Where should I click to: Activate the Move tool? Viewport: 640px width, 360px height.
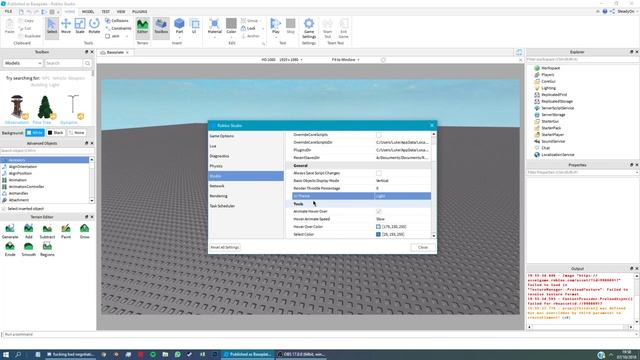coord(66,27)
